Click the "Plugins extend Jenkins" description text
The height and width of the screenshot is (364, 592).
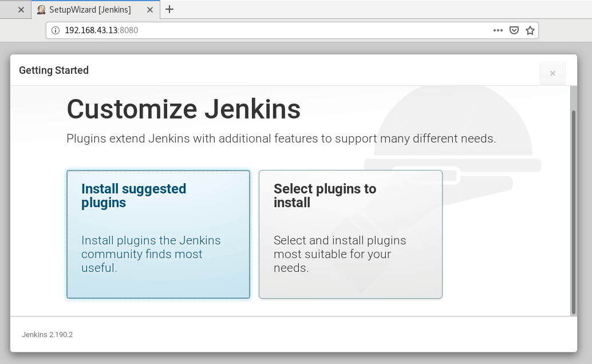tap(281, 139)
